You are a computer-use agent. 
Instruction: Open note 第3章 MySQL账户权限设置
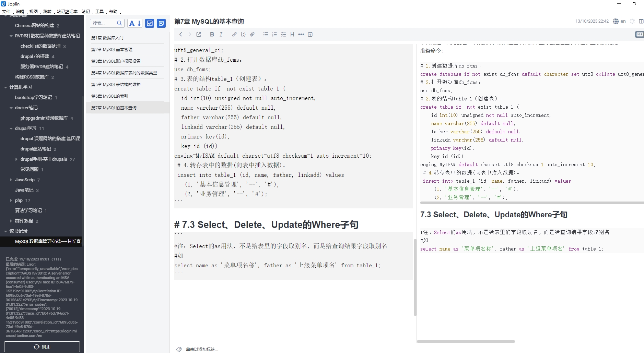click(128, 61)
